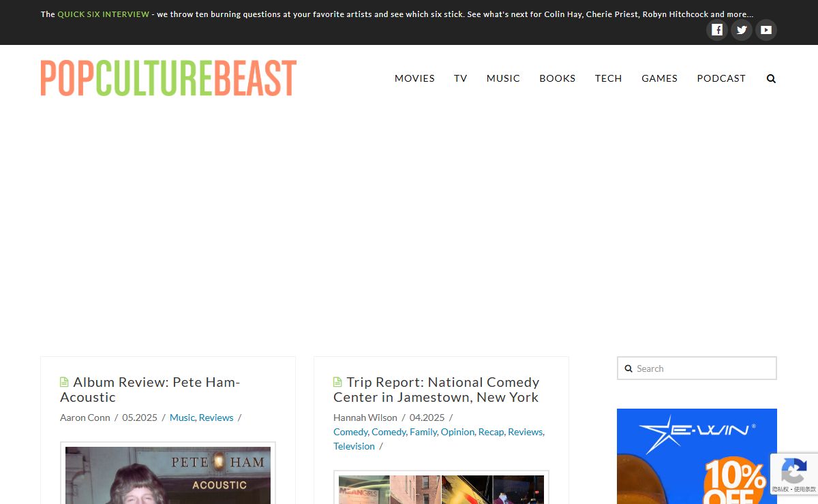
Task: Open the YouTube social icon
Action: pyautogui.click(x=766, y=30)
